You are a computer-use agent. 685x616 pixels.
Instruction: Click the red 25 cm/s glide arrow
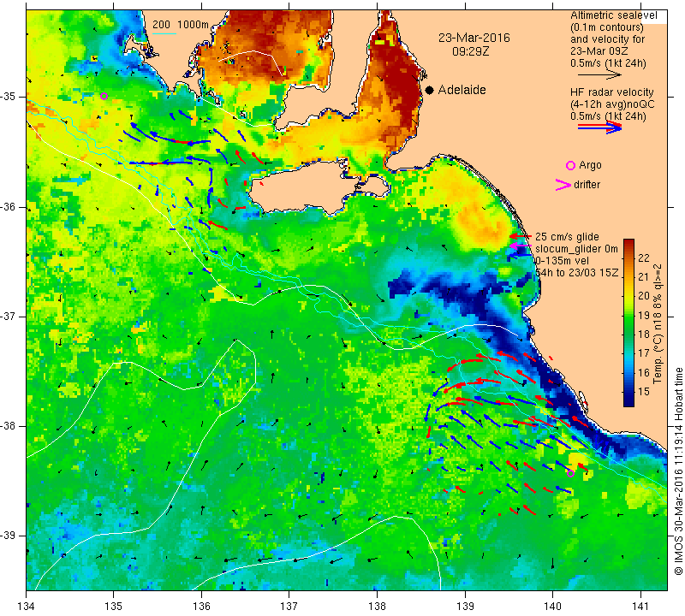[520, 236]
